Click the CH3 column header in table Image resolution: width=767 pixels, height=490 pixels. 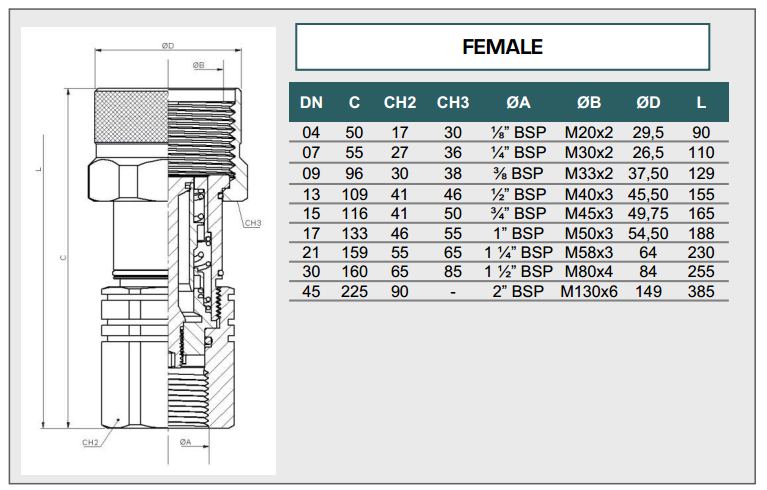click(453, 102)
